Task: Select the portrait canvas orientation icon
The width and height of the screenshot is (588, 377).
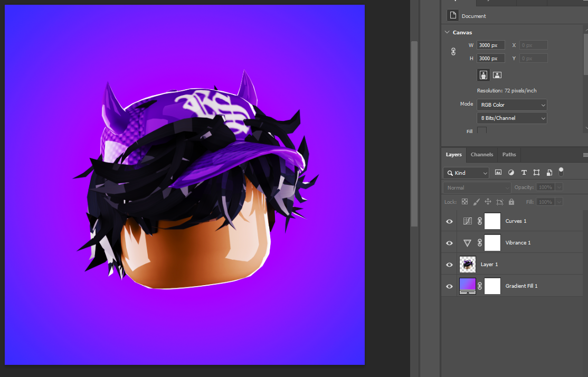Action: tap(483, 75)
